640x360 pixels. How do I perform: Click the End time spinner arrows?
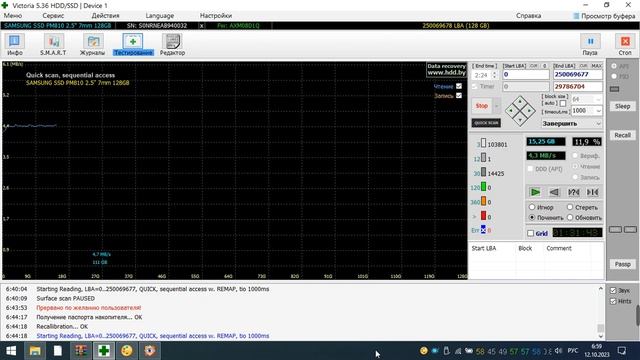(494, 75)
